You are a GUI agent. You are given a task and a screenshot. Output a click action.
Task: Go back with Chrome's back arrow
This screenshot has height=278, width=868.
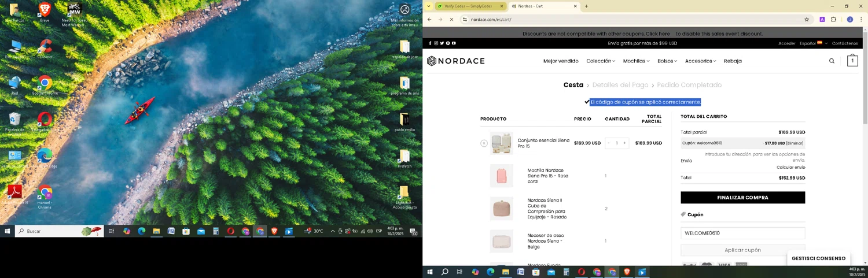point(429,20)
